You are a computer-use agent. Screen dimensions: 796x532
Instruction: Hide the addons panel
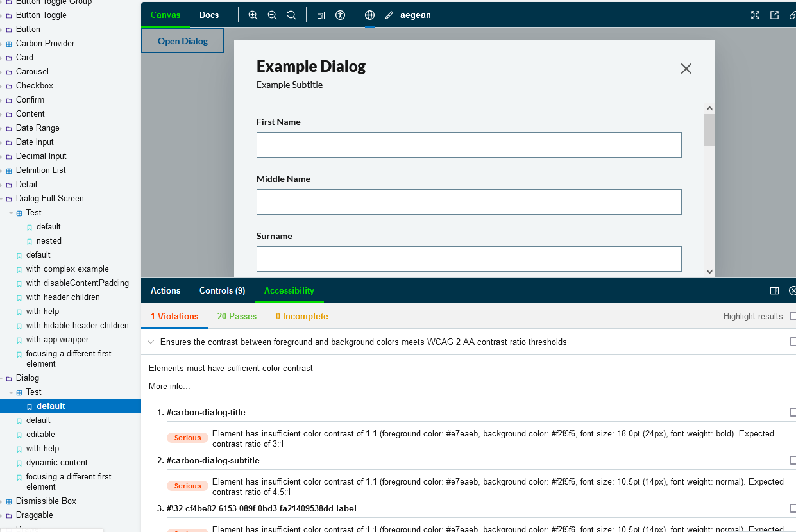(x=793, y=290)
